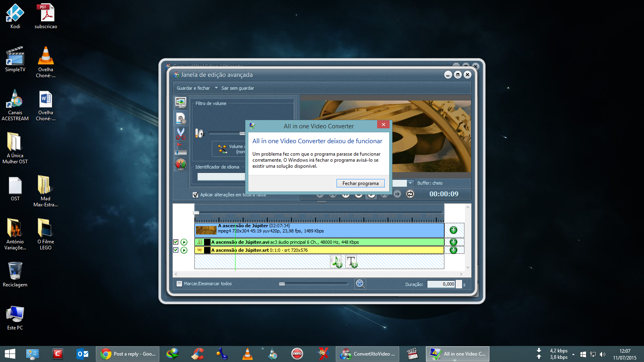Click Guardar e fechar menu item
Viewport: 644px width, 362px height.
193,88
